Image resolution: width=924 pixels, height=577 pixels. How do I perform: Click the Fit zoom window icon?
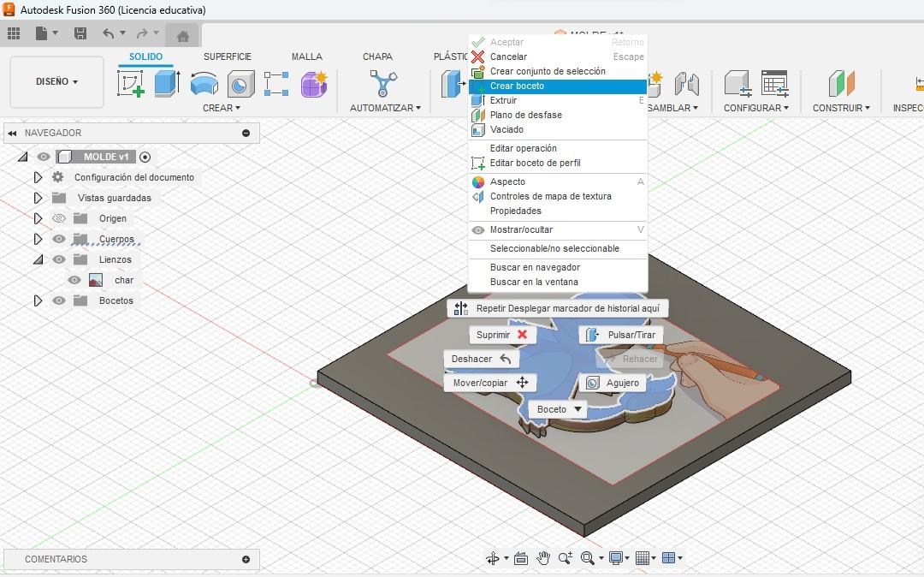pos(588,558)
